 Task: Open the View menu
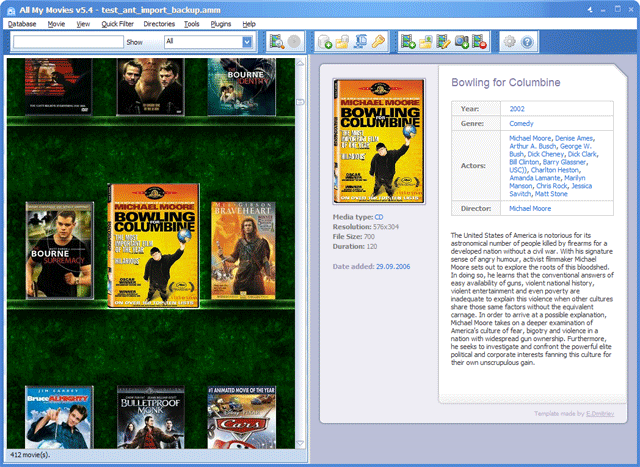83,24
